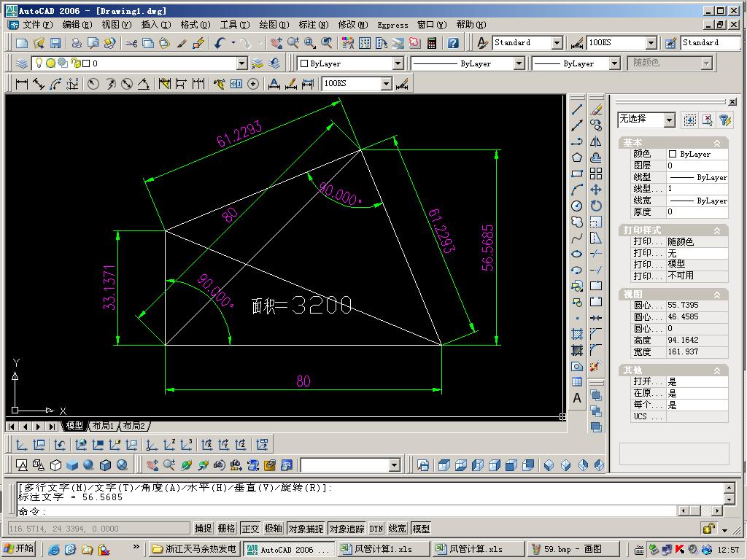Toggle 对象捕捉 object snap in status bar

306,529
